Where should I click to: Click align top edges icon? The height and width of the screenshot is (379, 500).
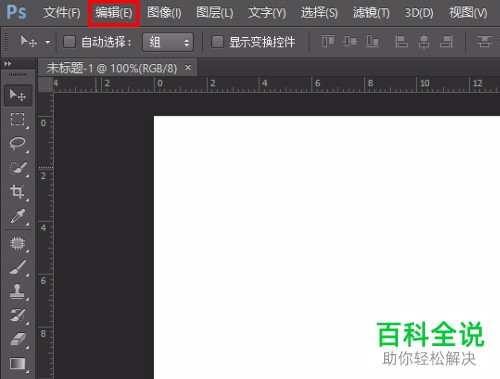coord(328,42)
